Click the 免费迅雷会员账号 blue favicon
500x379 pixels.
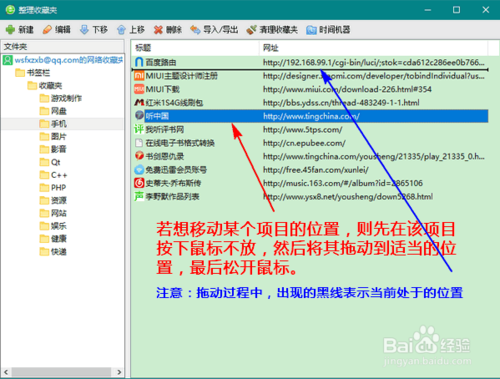(x=139, y=169)
